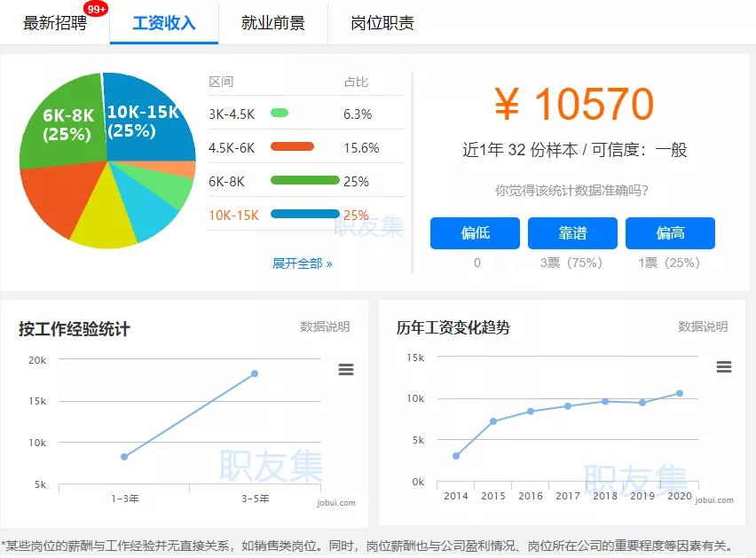
Task: Vote 靠谱 on salary accuracy
Action: tap(572, 233)
